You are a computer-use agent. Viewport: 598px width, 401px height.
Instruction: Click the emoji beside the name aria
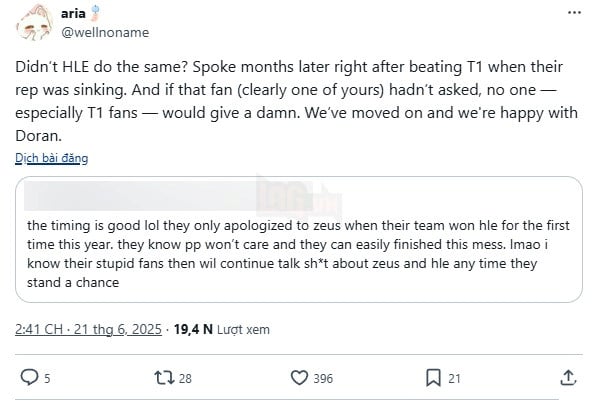pos(95,13)
